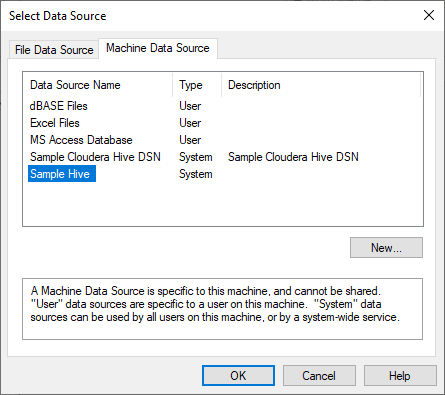This screenshot has width=445, height=395.
Task: Click the System type of Sample Hive
Action: click(196, 174)
